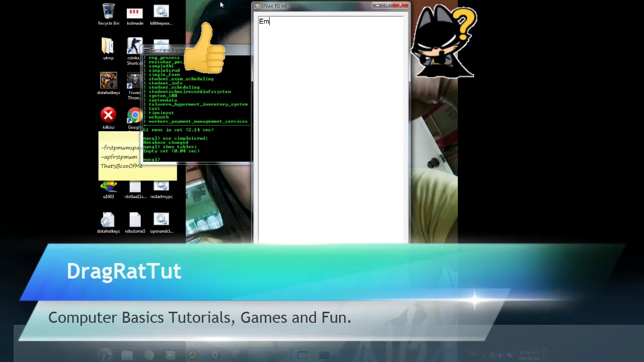Click the "system_100" database row
This screenshot has width=644, height=362.
pos(163,96)
